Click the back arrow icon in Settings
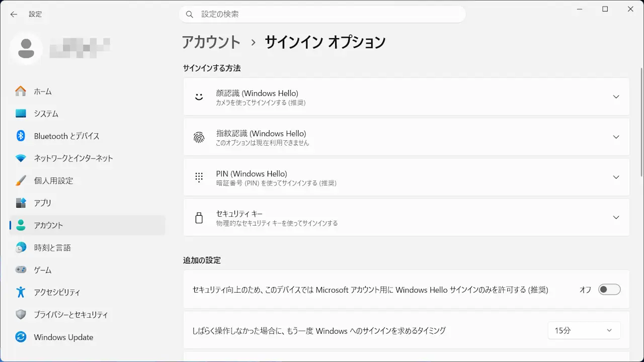The height and width of the screenshot is (362, 644). click(x=14, y=14)
